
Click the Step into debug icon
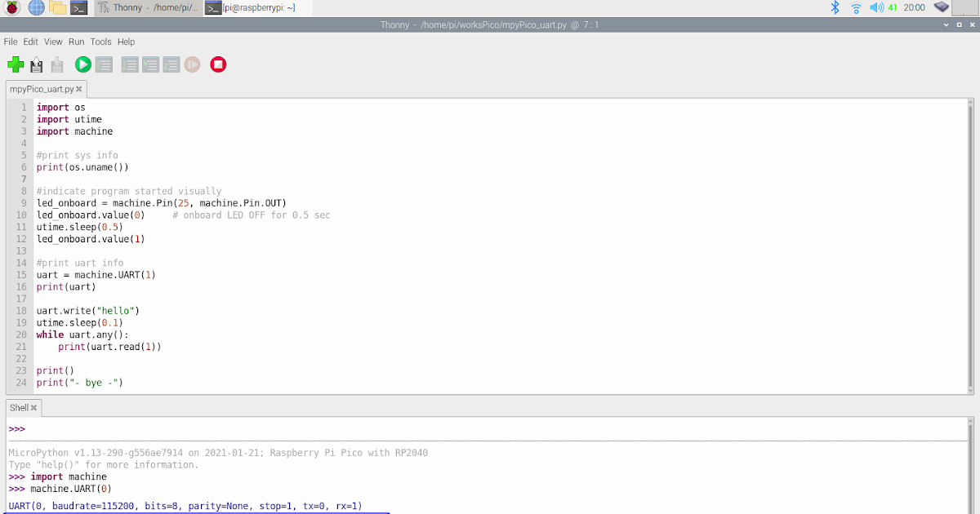pos(150,64)
